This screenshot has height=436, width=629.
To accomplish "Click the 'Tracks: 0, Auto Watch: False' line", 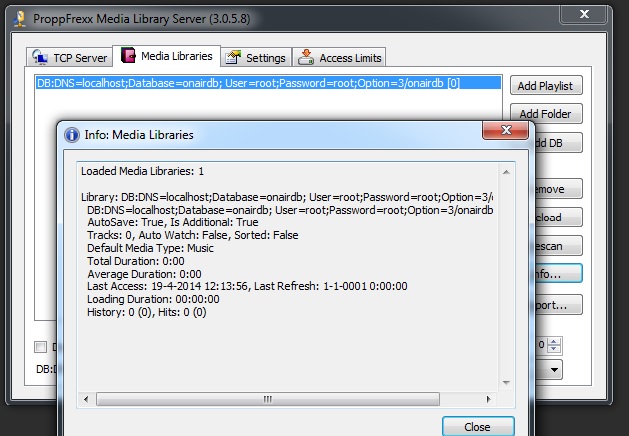I will [193, 235].
